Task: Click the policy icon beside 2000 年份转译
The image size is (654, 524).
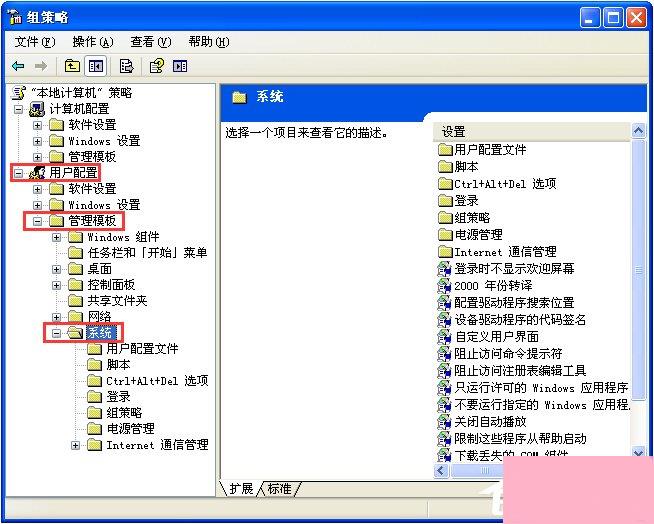Action: [x=444, y=286]
